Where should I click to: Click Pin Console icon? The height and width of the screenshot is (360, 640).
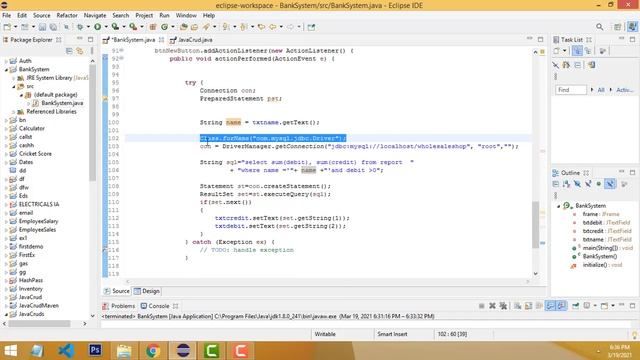[x=576, y=306]
